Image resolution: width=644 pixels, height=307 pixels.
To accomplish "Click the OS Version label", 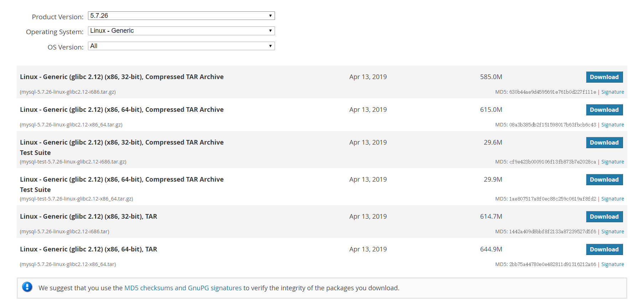I will click(x=66, y=47).
